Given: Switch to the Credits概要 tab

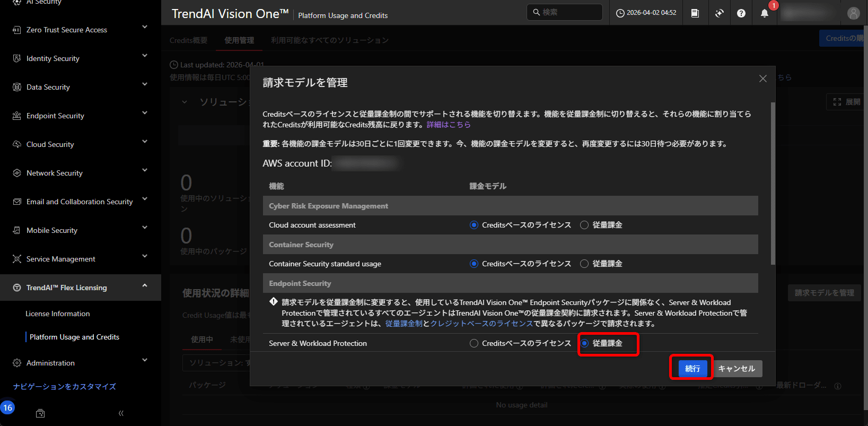Looking at the screenshot, I should tap(188, 40).
